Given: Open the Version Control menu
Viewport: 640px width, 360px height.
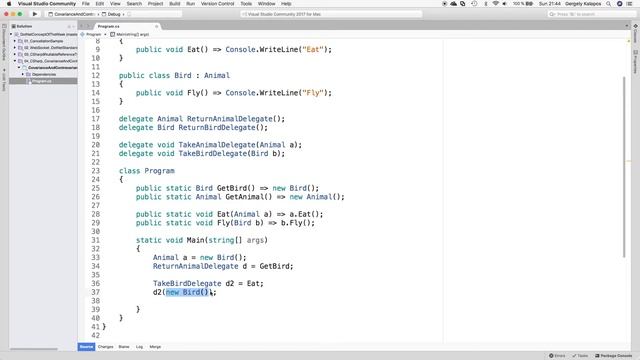Looking at the screenshot, I should point(218,4).
